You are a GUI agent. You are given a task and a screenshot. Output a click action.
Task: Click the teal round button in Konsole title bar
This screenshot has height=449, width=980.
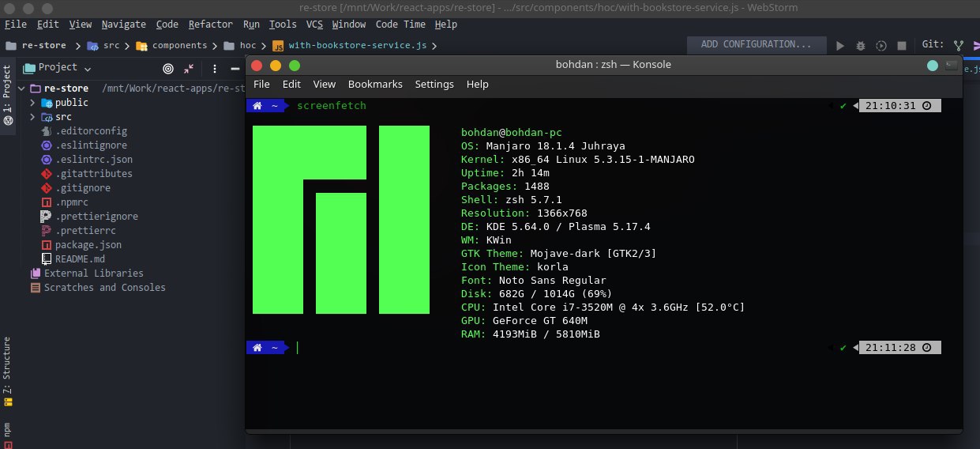[x=933, y=65]
